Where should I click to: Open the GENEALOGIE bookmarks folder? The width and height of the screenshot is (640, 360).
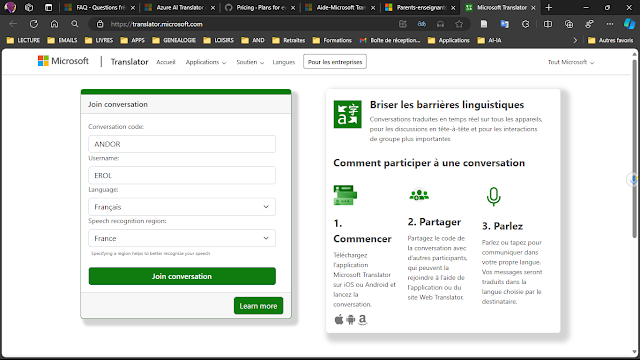tap(174, 40)
